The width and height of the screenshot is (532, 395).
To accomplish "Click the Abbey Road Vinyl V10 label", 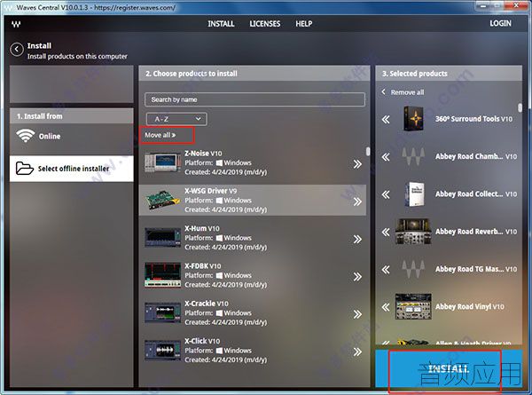I will pyautogui.click(x=470, y=306).
